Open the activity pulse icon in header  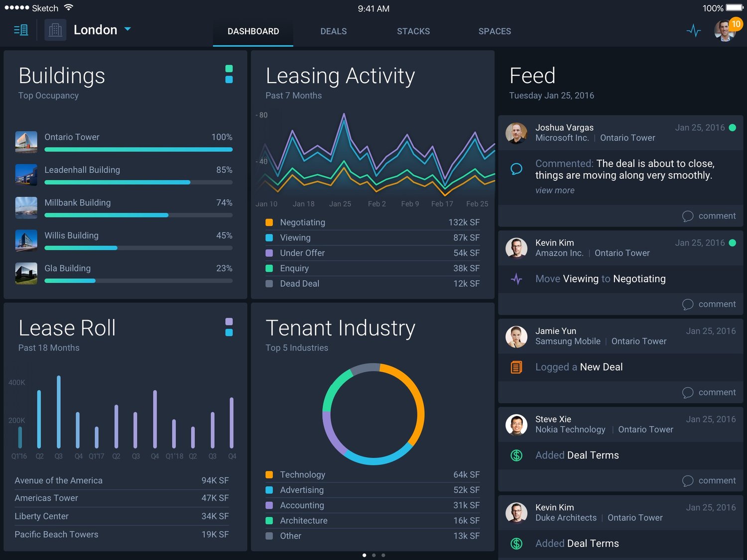pyautogui.click(x=693, y=31)
